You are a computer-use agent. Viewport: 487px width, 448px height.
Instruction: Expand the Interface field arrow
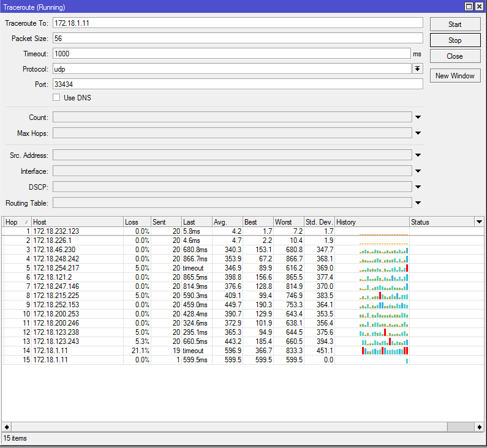[x=418, y=171]
